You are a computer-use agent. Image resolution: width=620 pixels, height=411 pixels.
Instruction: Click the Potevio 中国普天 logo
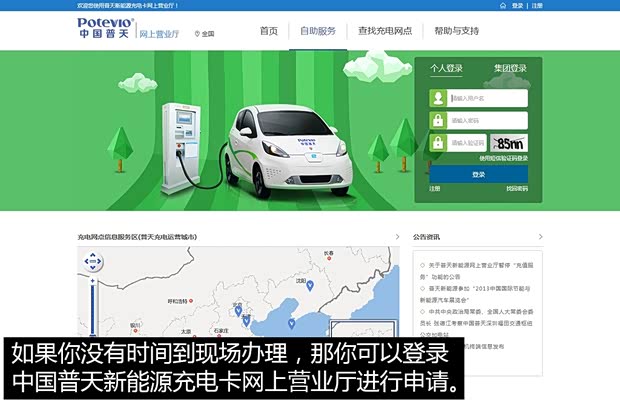click(106, 28)
